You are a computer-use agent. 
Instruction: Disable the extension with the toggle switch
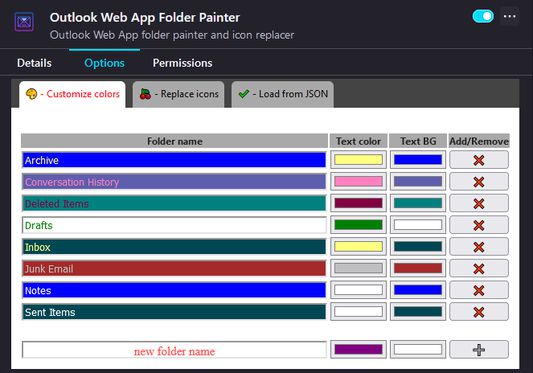pos(483,16)
